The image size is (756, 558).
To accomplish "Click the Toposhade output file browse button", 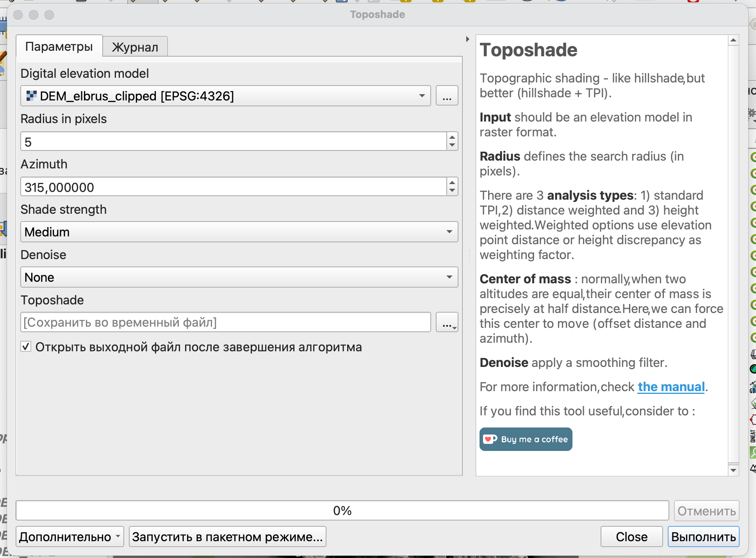I will click(447, 323).
